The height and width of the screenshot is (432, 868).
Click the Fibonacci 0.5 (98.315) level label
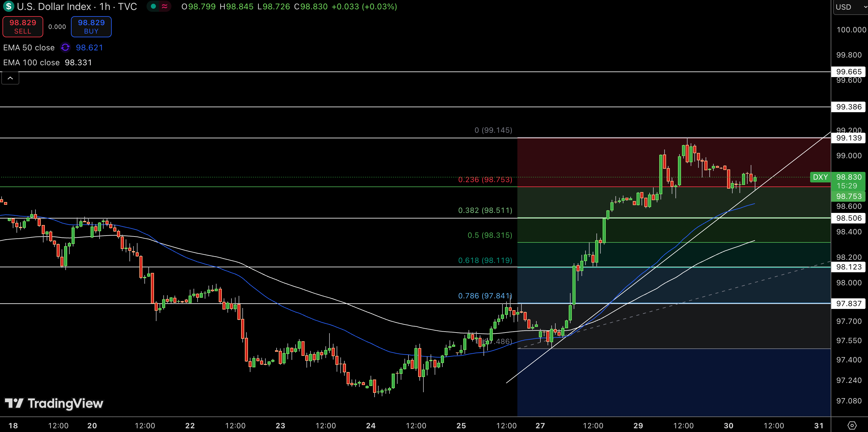tap(490, 235)
